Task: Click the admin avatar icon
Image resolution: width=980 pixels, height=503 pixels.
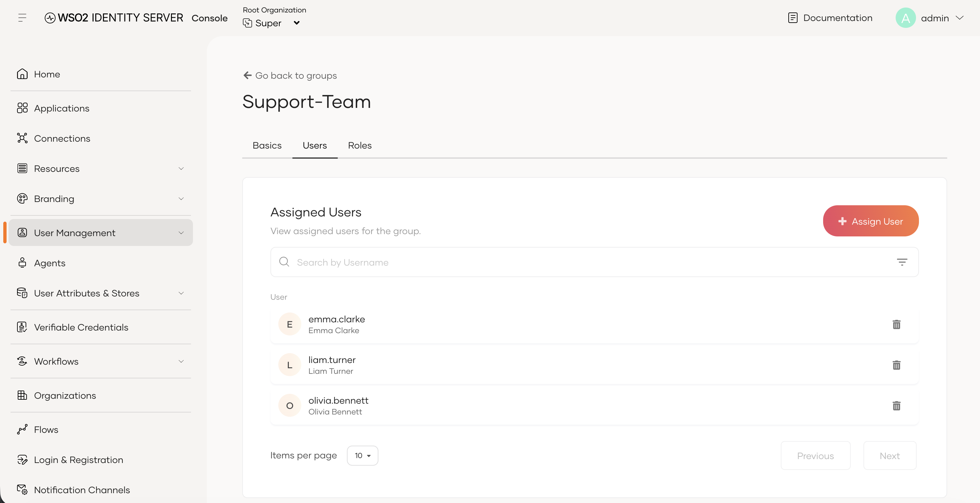Action: click(x=905, y=18)
